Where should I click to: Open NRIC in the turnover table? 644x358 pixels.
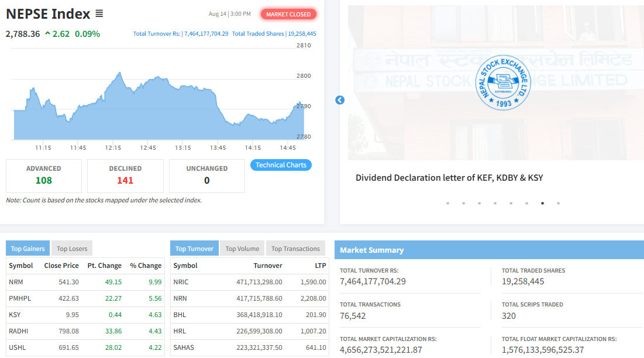click(181, 282)
